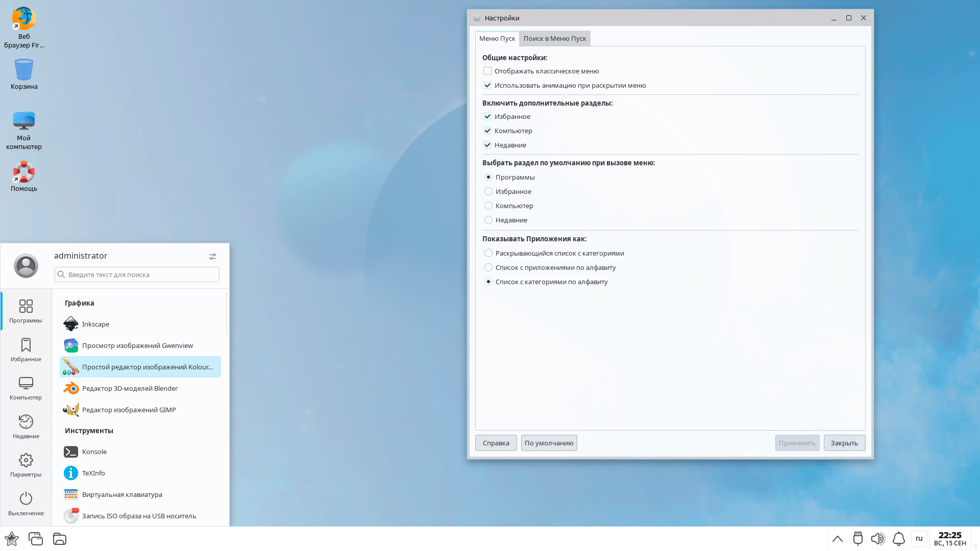Launch Редактор 3D-моделей Blender

pyautogui.click(x=130, y=389)
